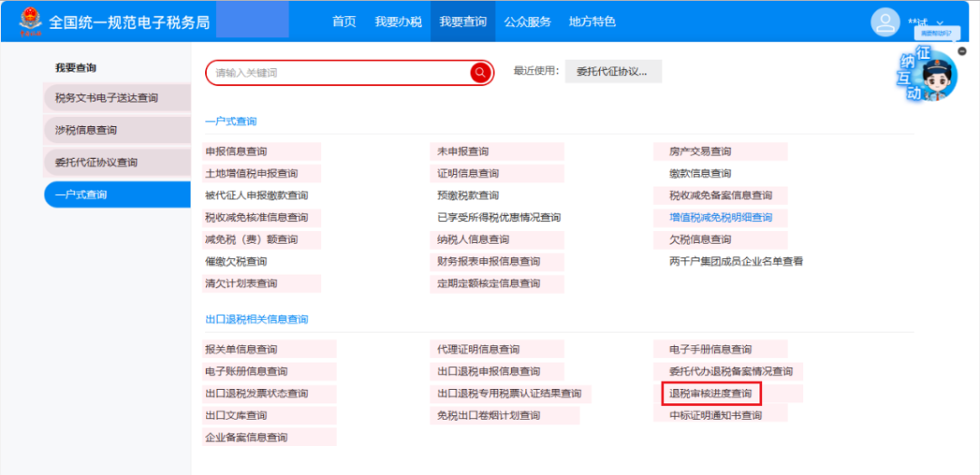
Task: Open the user profile avatar icon
Action: [x=885, y=23]
